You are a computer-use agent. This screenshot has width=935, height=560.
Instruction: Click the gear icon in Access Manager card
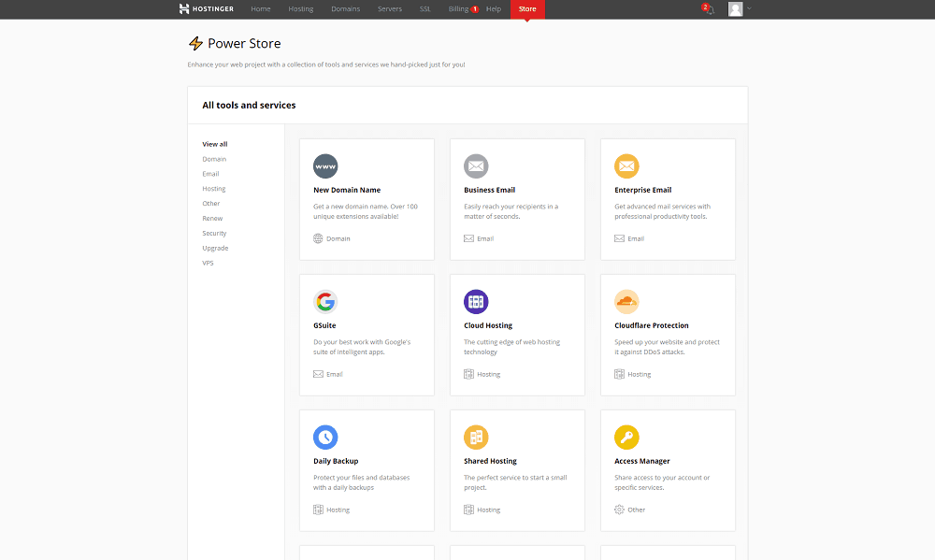click(x=620, y=510)
